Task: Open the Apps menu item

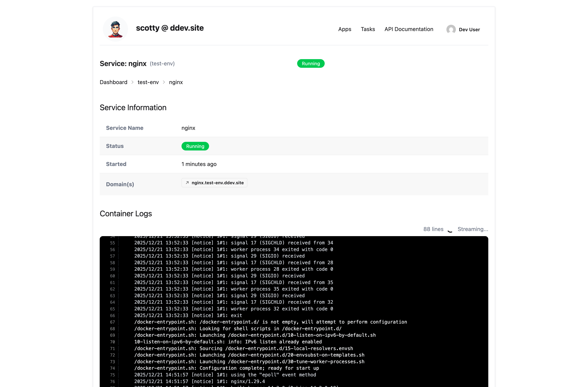Action: click(x=345, y=29)
